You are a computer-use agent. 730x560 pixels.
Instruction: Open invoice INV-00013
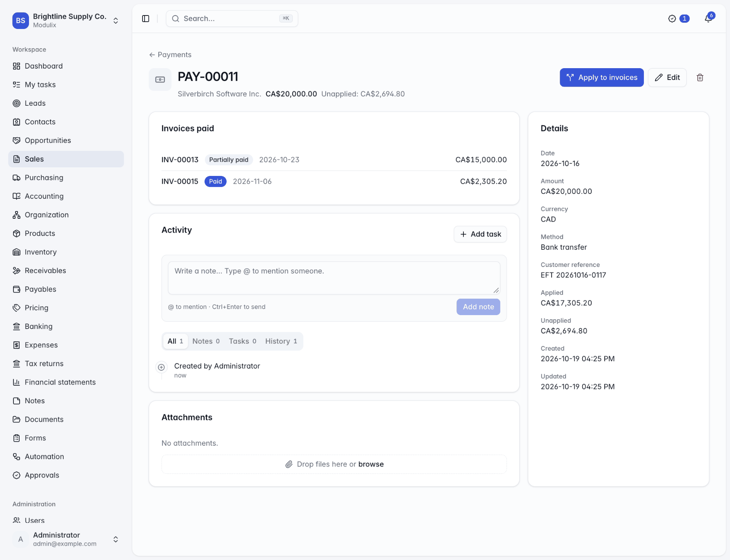(x=180, y=160)
